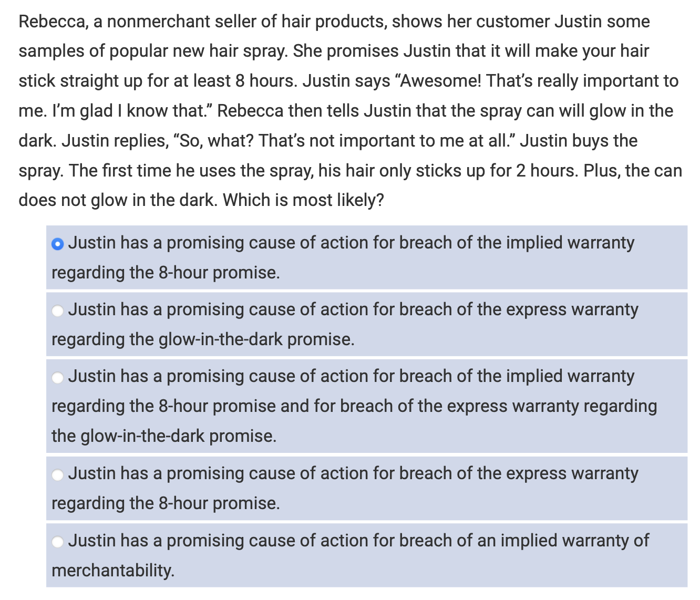Pick the express warranty 8-hour promise choice
Image resolution: width=700 pixels, height=600 pixels.
pyautogui.click(x=58, y=474)
